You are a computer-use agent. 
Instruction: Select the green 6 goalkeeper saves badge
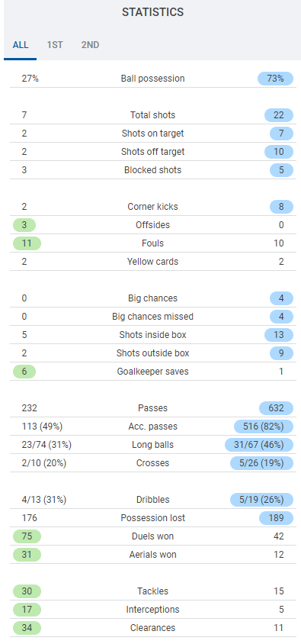pos(24,372)
